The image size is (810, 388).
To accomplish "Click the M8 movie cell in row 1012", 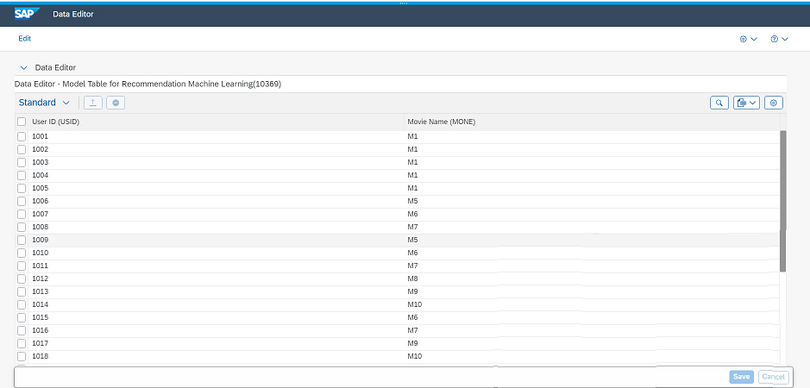I will [x=412, y=278].
